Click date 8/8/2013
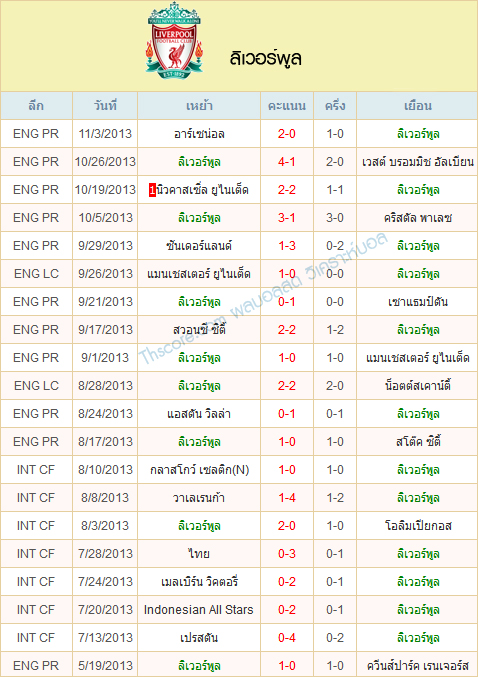Screen dimensions: 478x677 [x=105, y=498]
